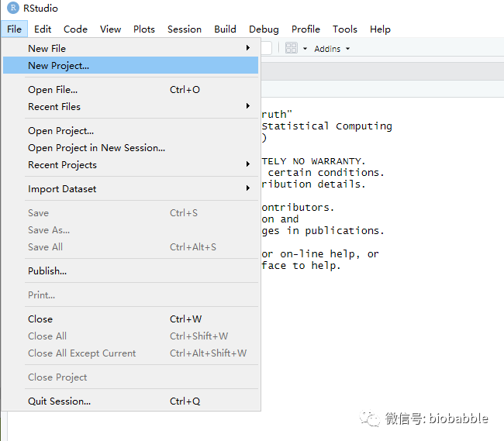Viewport: 504px width, 441px height.
Task: Click the RStudio logo icon in title bar
Action: [x=13, y=8]
